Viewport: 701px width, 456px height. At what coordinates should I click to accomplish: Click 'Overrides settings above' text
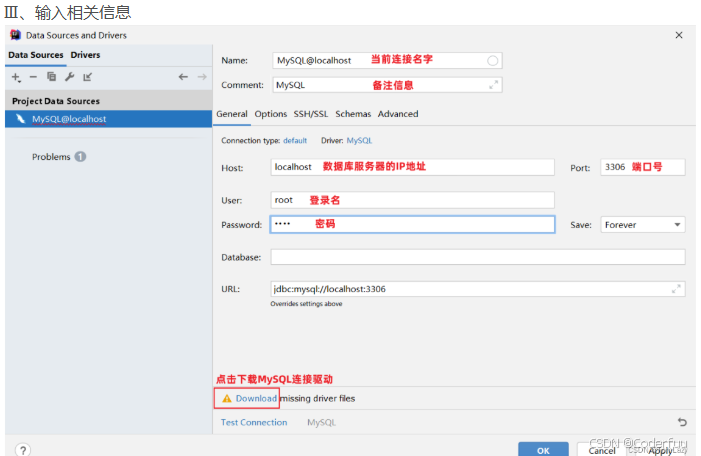point(306,304)
